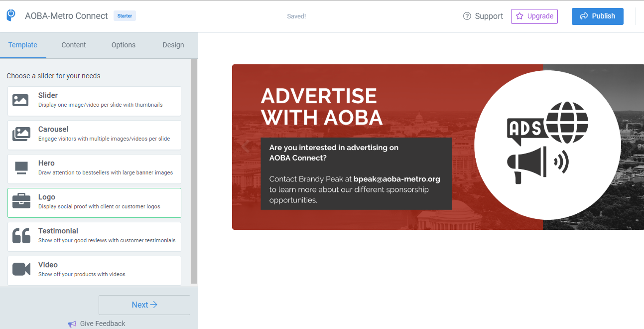
Task: Select the Video camera icon
Action: pyautogui.click(x=21, y=269)
